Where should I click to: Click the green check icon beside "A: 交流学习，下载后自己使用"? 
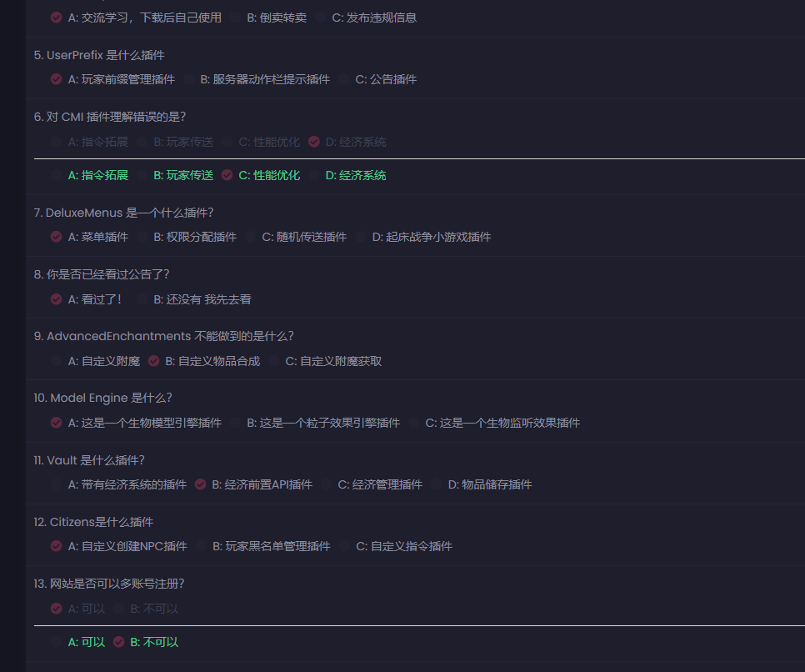[x=56, y=17]
